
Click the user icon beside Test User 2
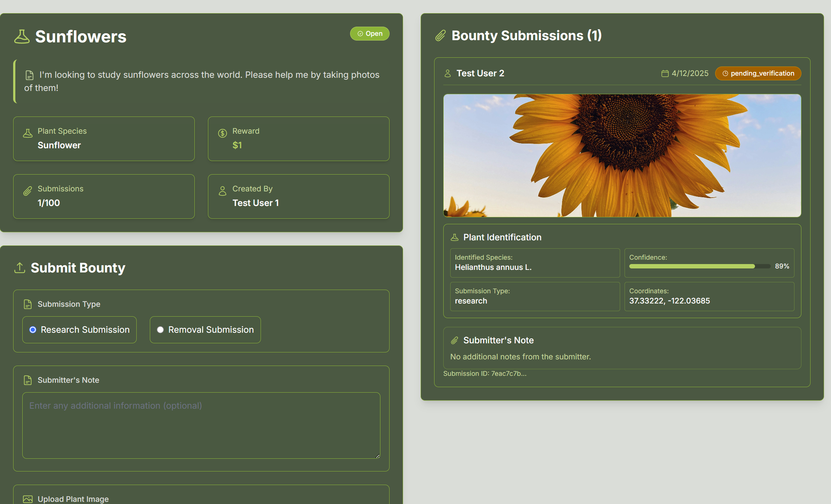[x=447, y=73]
